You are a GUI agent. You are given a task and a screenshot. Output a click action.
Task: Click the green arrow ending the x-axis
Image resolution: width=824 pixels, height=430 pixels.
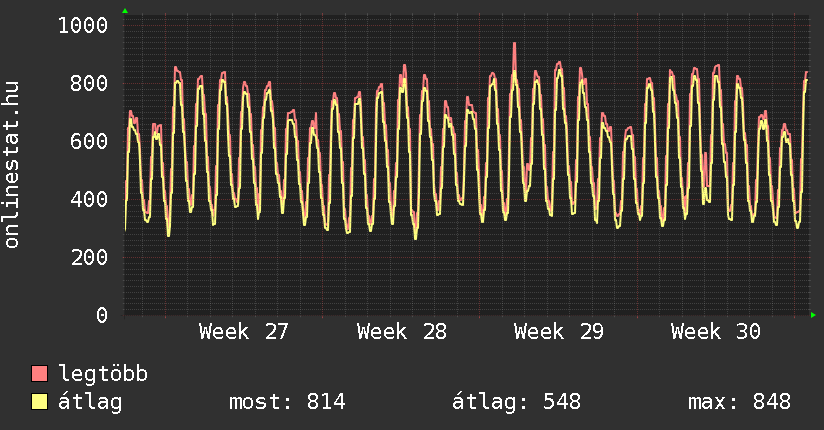pos(813,315)
